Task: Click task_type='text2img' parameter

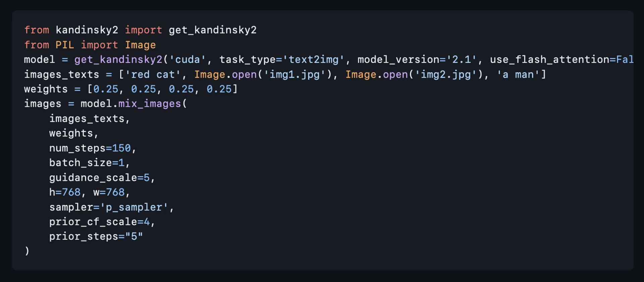Action: pos(282,60)
